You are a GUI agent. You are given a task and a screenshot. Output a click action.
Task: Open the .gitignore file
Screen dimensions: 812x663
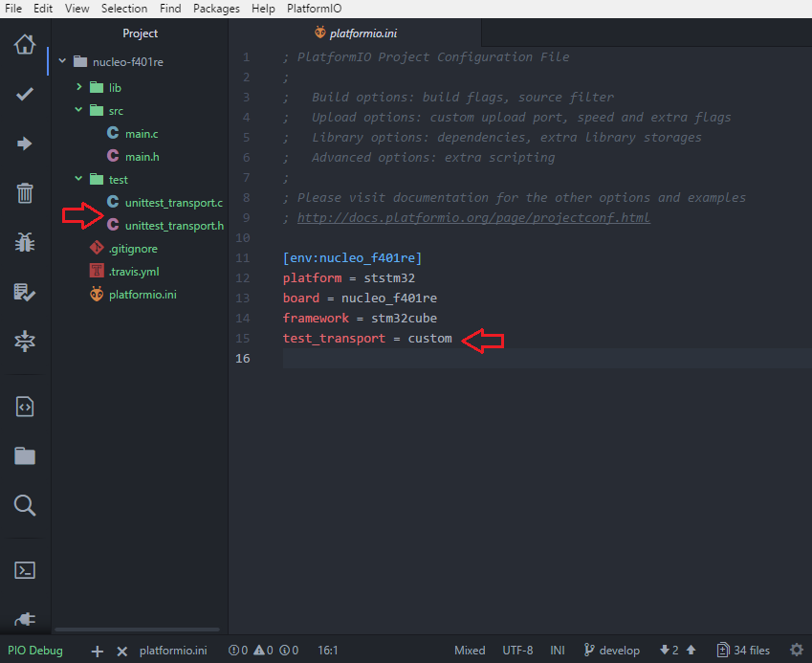pos(133,249)
